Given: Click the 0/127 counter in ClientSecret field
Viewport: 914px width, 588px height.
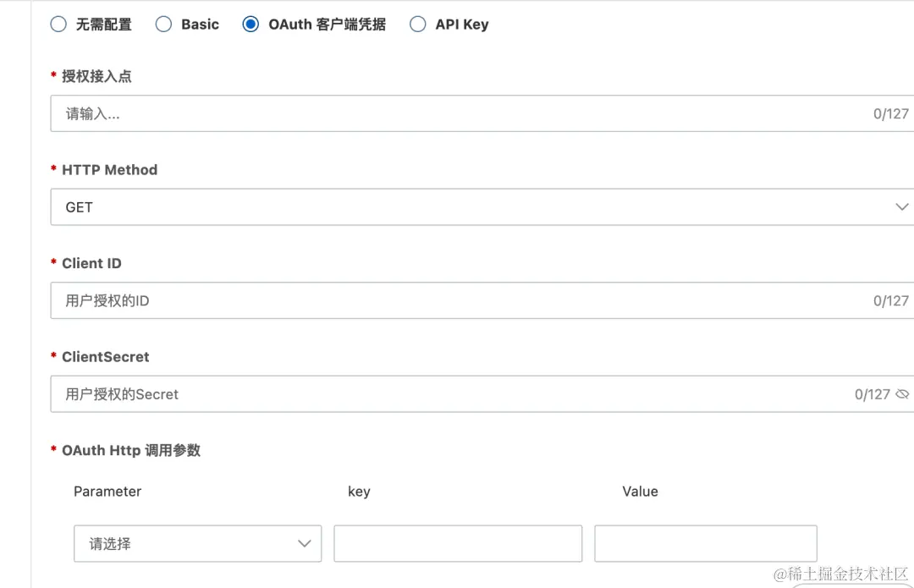Looking at the screenshot, I should (872, 394).
